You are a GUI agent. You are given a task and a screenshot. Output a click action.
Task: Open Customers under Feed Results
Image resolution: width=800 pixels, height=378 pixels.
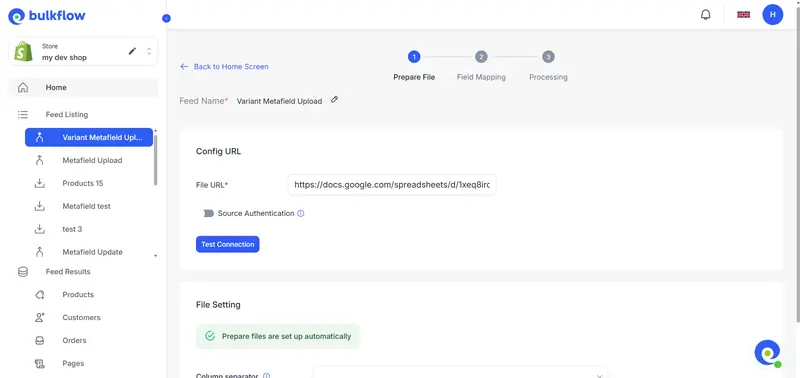[81, 317]
